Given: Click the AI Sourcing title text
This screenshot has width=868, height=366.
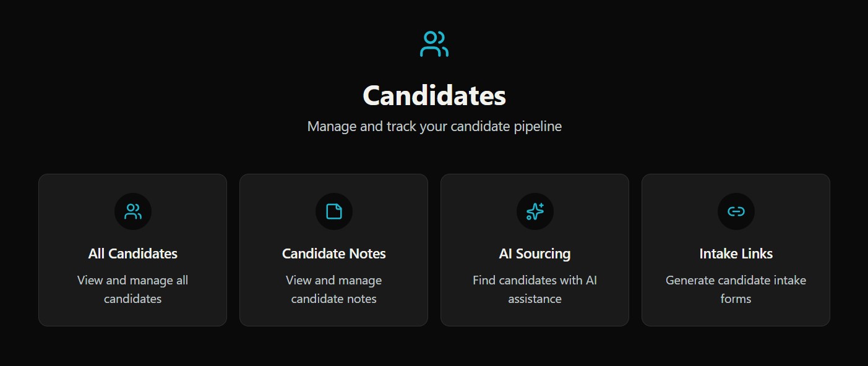Looking at the screenshot, I should [x=535, y=253].
